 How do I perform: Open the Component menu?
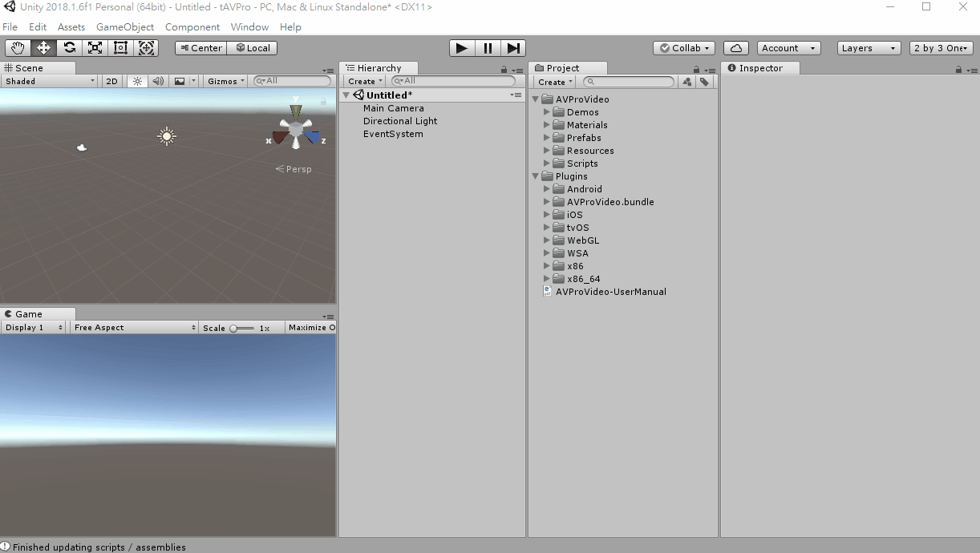192,26
